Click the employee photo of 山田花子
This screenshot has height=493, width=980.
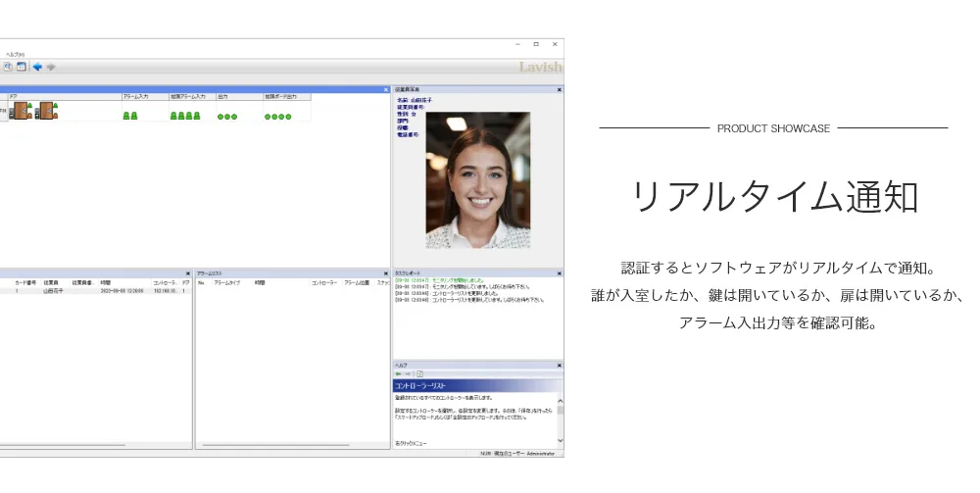tap(478, 180)
